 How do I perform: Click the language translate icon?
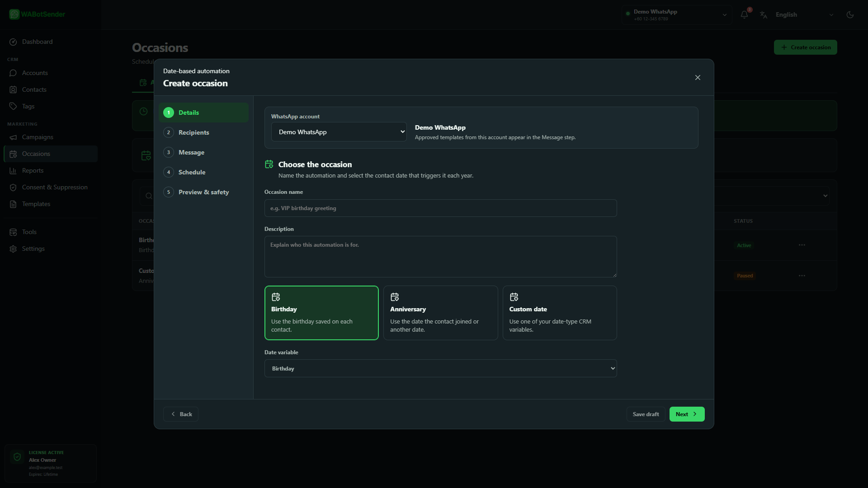tap(764, 14)
